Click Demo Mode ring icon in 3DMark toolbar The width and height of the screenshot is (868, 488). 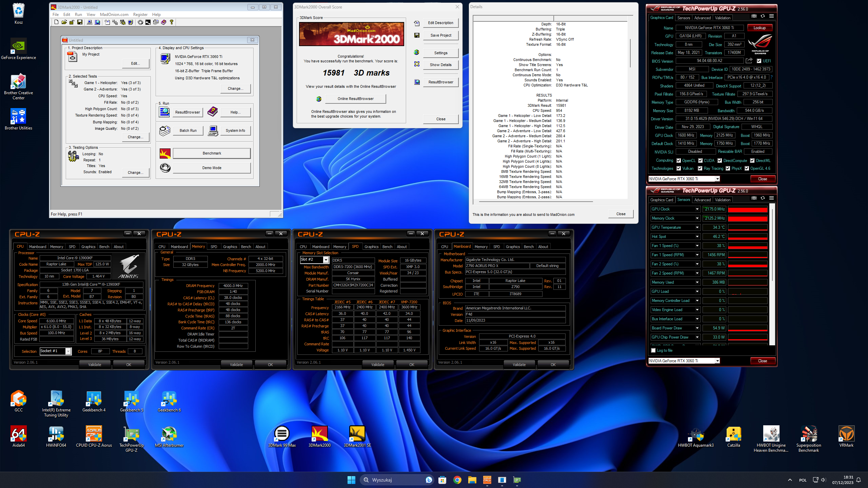point(140,22)
